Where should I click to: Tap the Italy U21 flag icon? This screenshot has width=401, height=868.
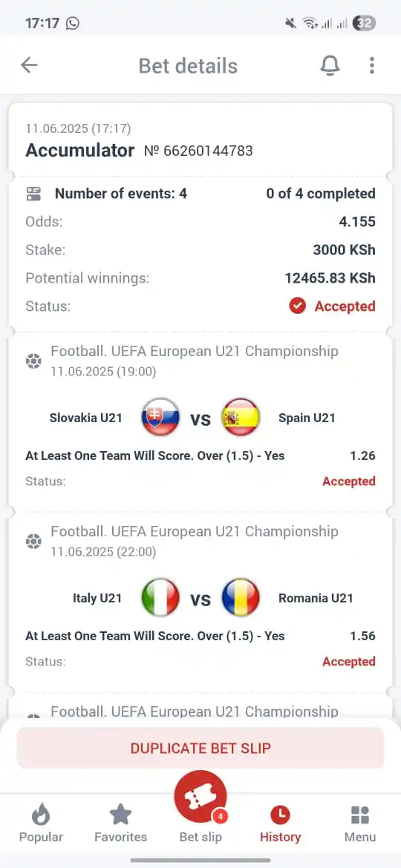[x=160, y=598]
